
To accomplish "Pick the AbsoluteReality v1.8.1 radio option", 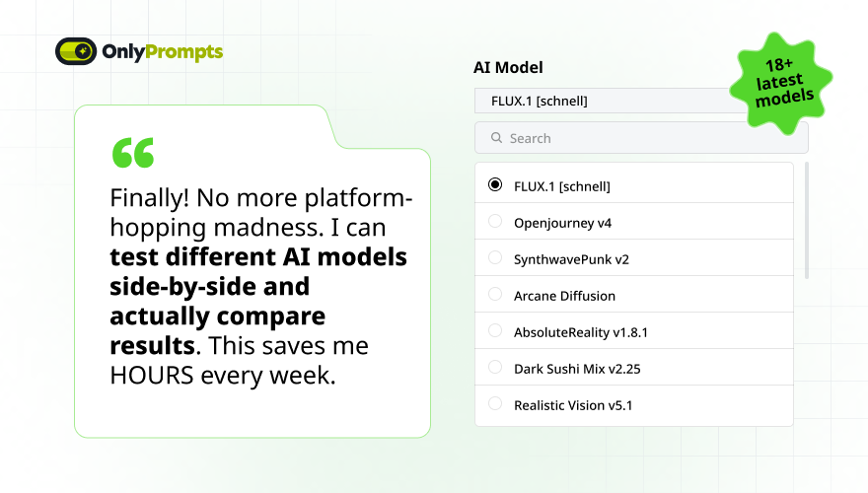I will [x=495, y=330].
